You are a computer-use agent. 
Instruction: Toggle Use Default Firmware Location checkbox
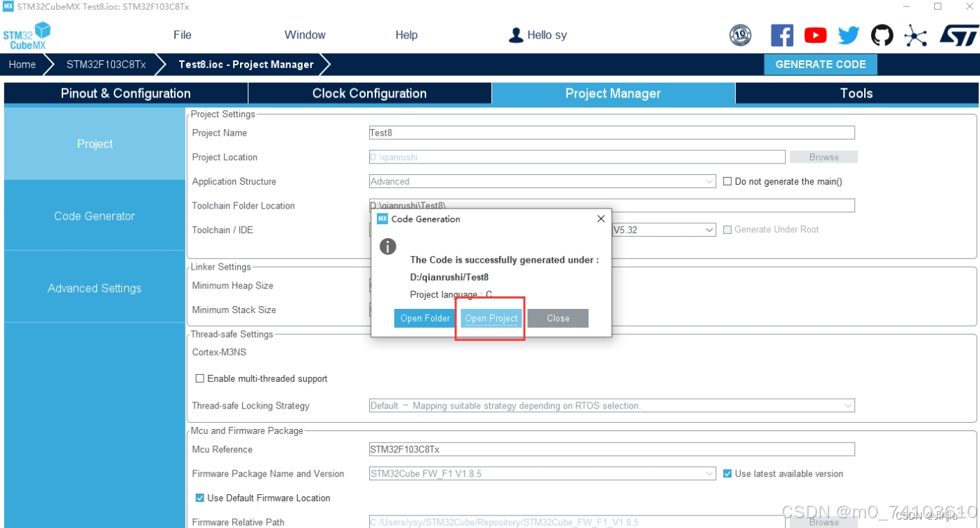click(200, 498)
